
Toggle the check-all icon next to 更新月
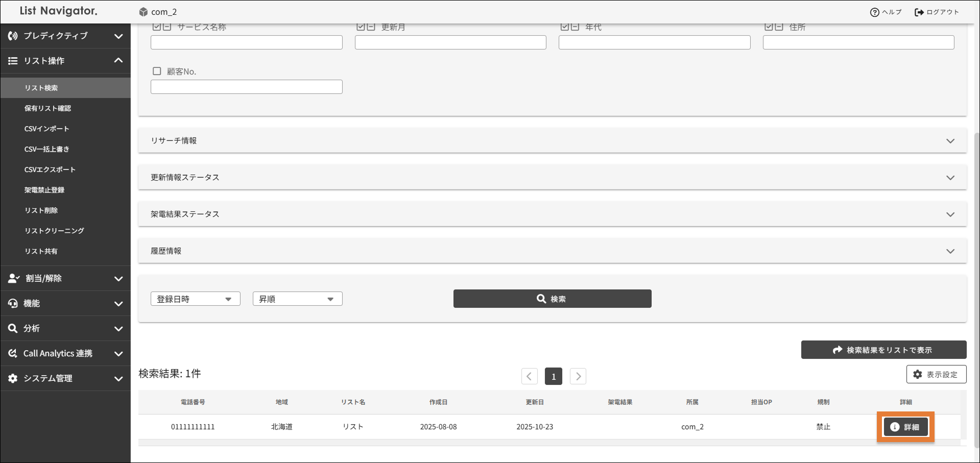(x=361, y=27)
